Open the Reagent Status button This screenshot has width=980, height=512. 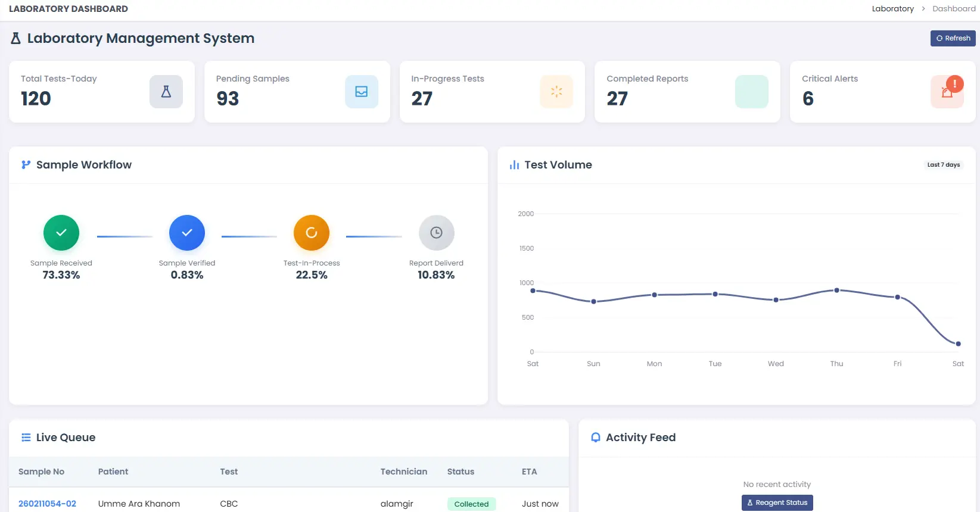pos(777,502)
